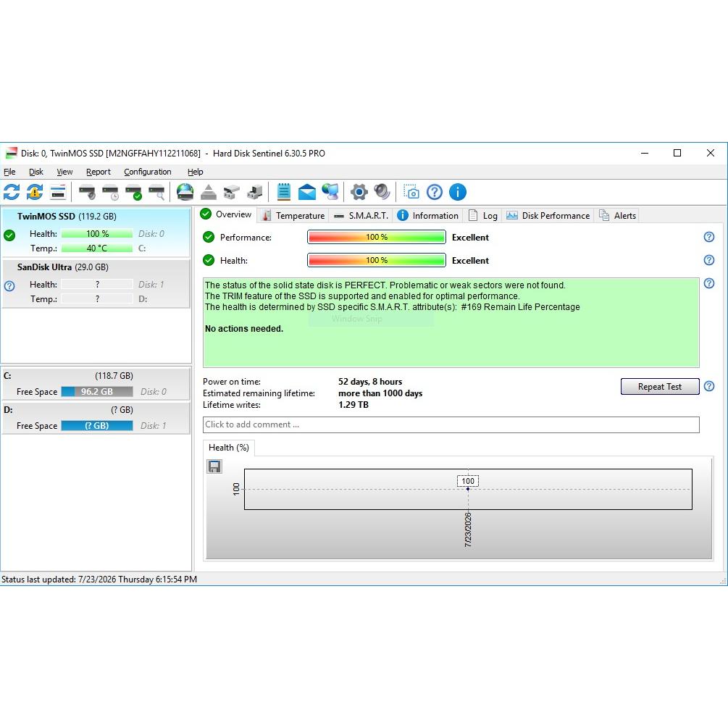Screen dimensions: 728x728
Task: Click the speaker sound toolbar icon
Action: [382, 192]
